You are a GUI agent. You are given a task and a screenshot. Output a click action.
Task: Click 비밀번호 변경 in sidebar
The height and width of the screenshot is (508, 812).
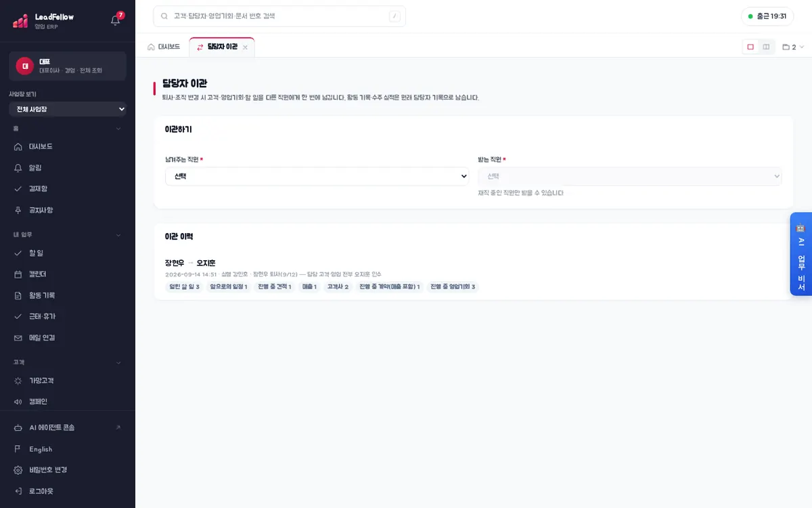[x=68, y=470]
